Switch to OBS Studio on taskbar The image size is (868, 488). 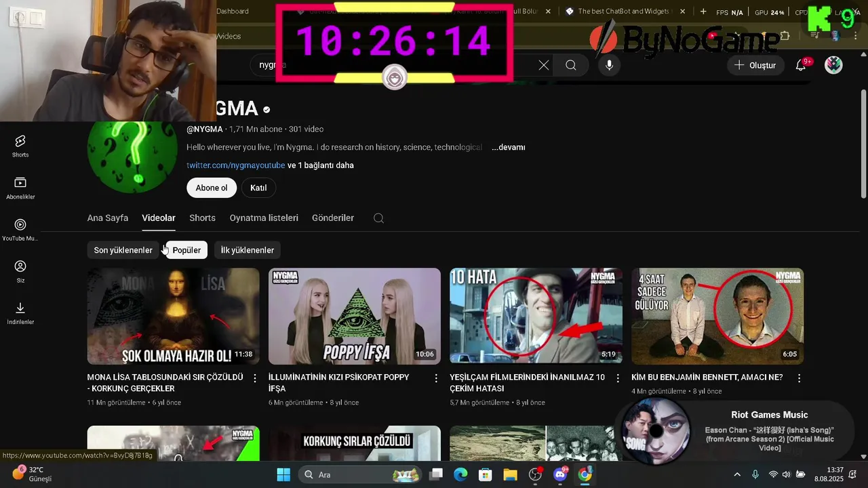[x=536, y=474]
